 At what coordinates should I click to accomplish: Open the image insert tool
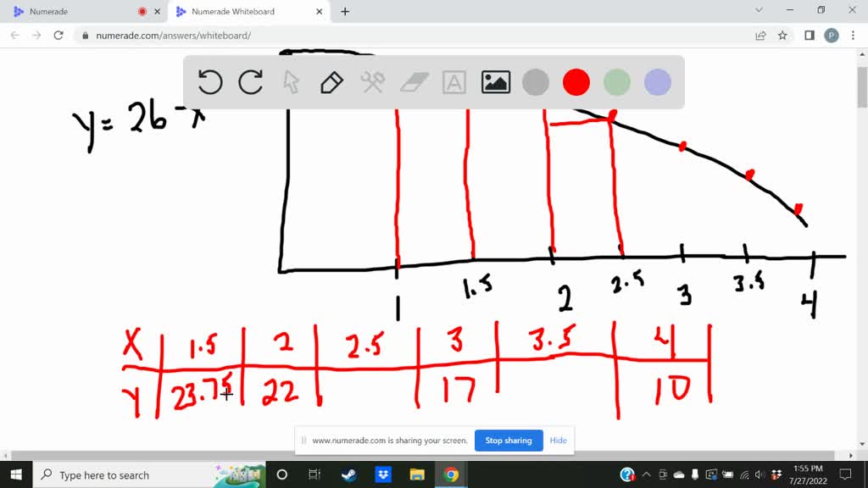(x=495, y=81)
